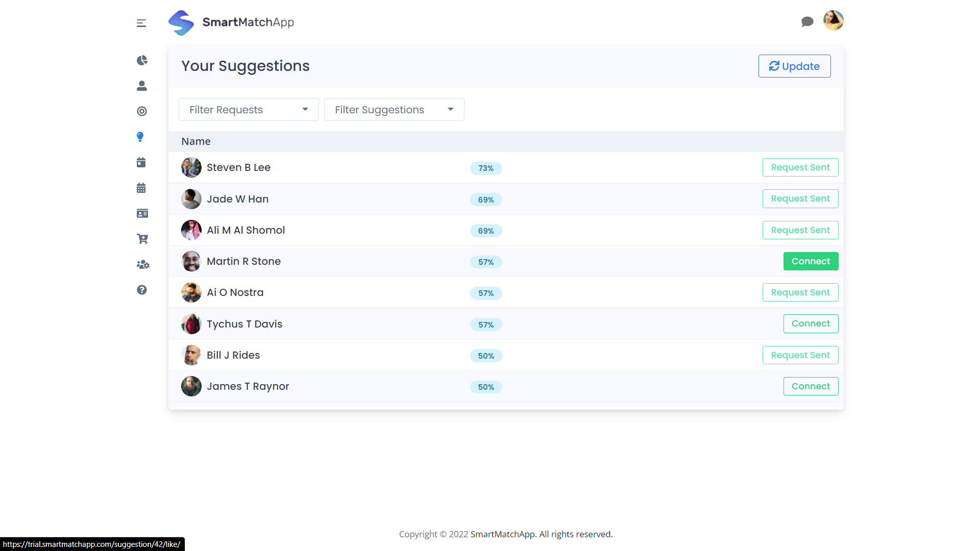980x551 pixels.
Task: Open the ID card sidebar icon
Action: [142, 213]
